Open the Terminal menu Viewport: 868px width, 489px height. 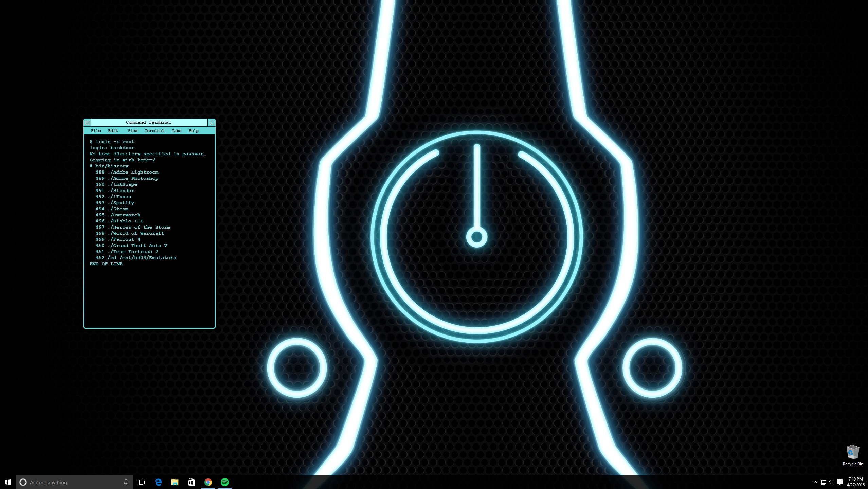155,131
